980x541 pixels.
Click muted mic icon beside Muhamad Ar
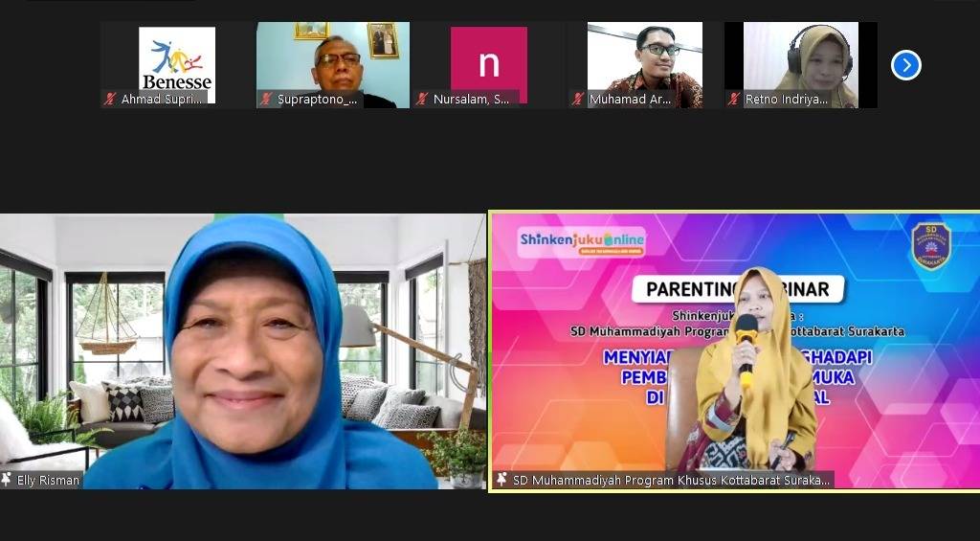coord(577,99)
